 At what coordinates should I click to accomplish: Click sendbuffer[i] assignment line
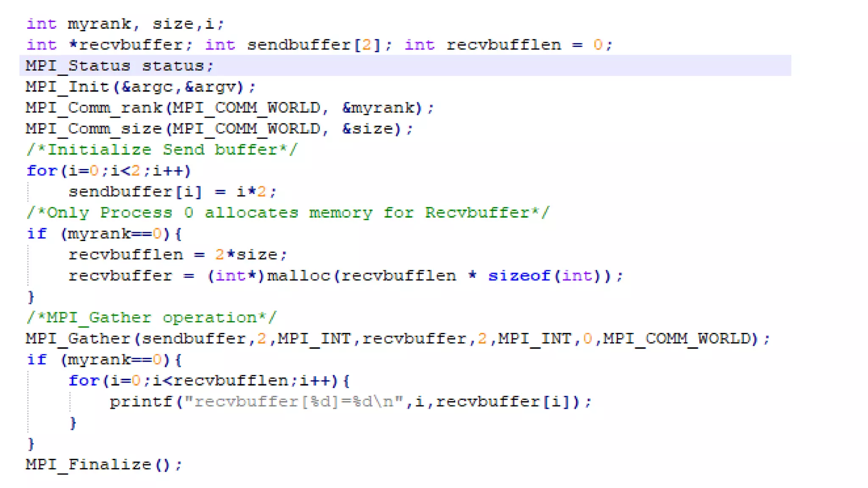point(172,192)
